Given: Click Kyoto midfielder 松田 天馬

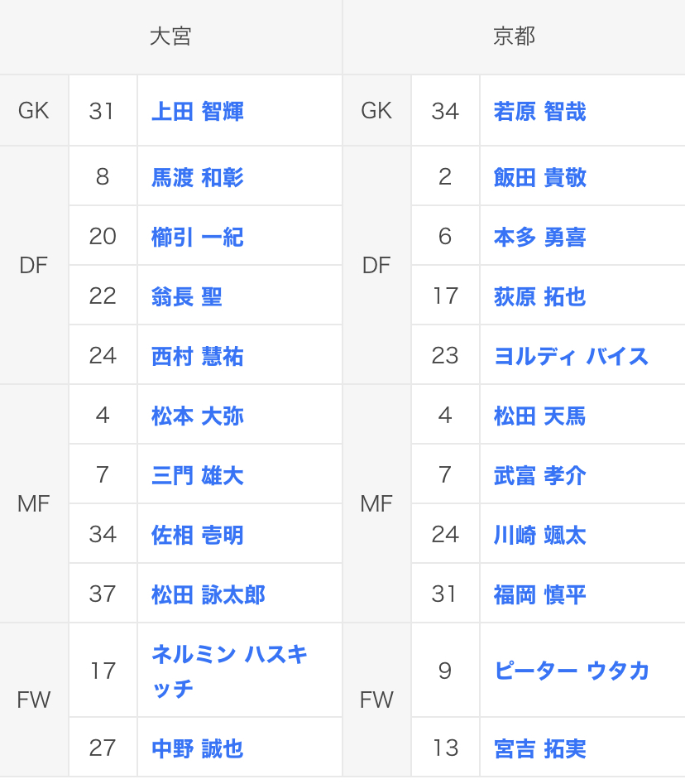Looking at the screenshot, I should [x=539, y=416].
